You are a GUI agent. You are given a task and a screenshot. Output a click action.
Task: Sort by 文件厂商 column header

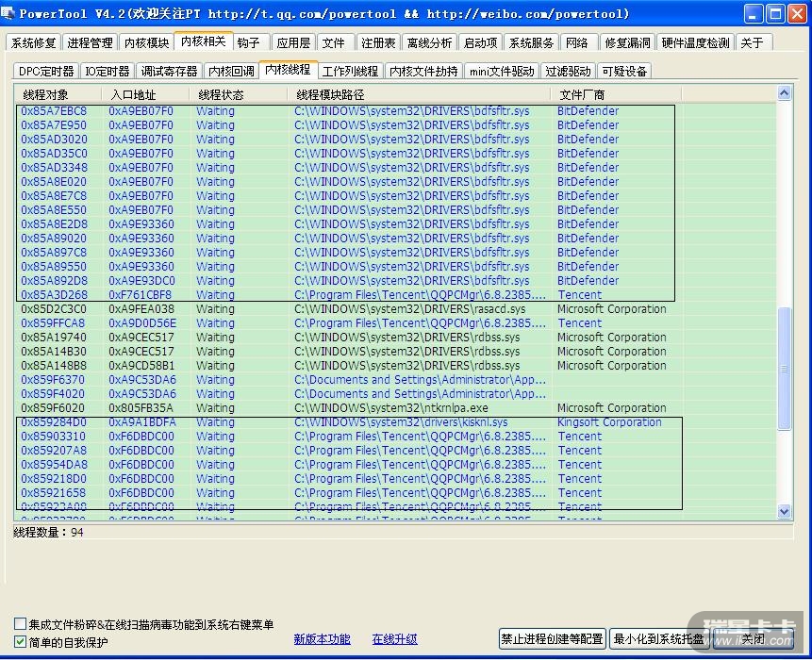coord(616,94)
